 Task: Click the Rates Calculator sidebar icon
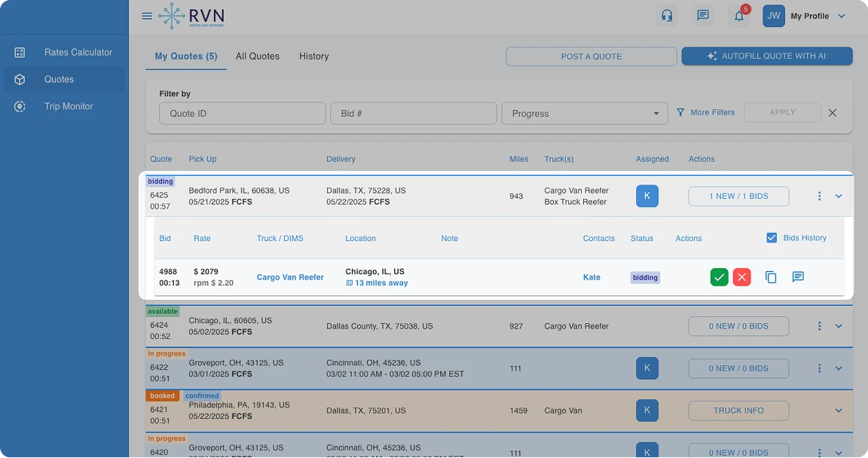coord(20,53)
